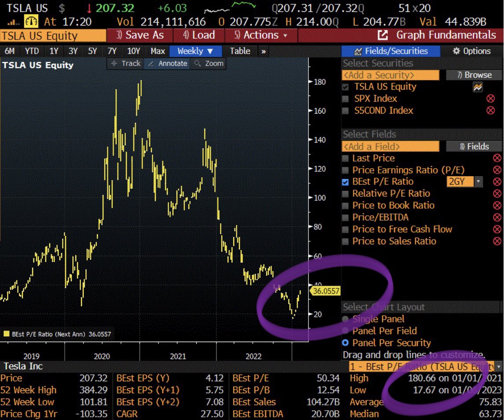Image resolution: width=504 pixels, height=420 pixels.
Task: Open the Fields/Securities tab
Action: click(x=390, y=51)
